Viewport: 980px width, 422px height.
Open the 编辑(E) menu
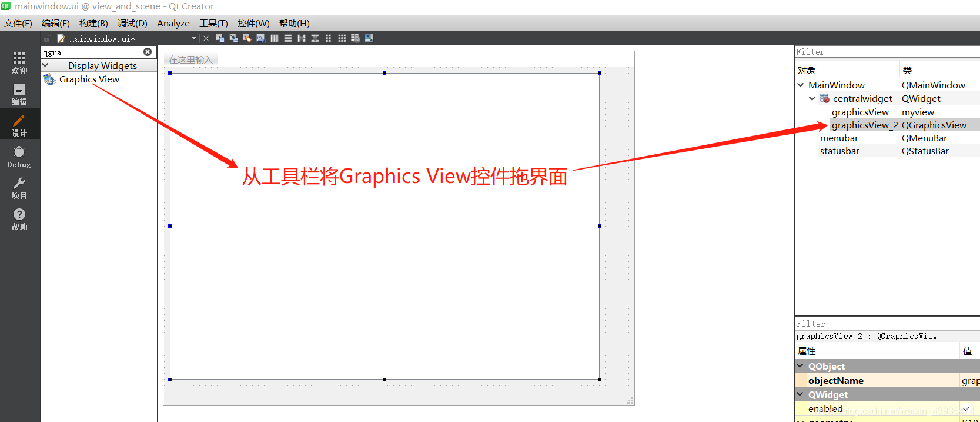(56, 24)
